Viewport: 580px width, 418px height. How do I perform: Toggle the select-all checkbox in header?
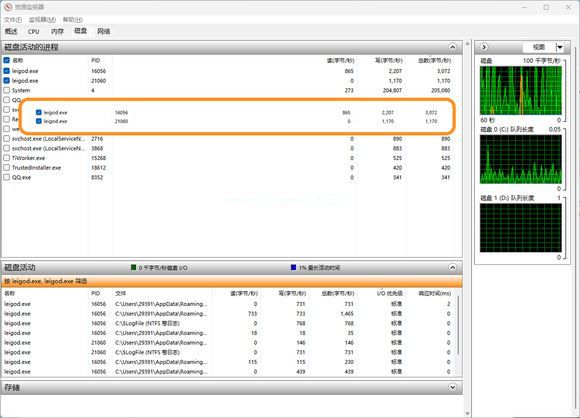click(x=7, y=60)
